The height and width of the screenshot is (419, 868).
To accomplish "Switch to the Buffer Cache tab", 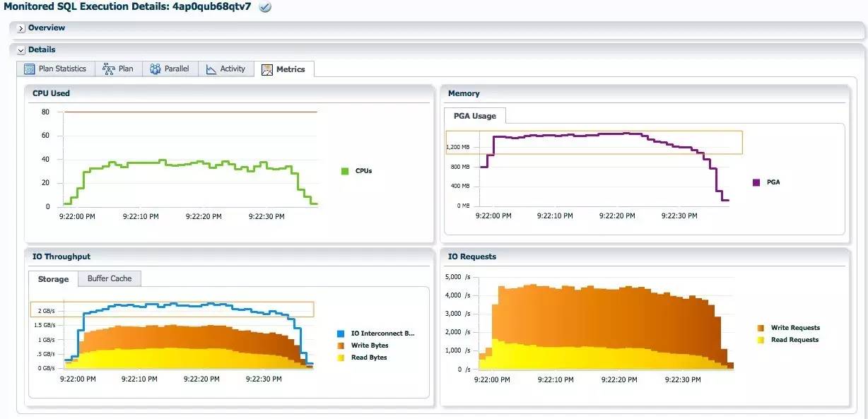I will (x=110, y=278).
